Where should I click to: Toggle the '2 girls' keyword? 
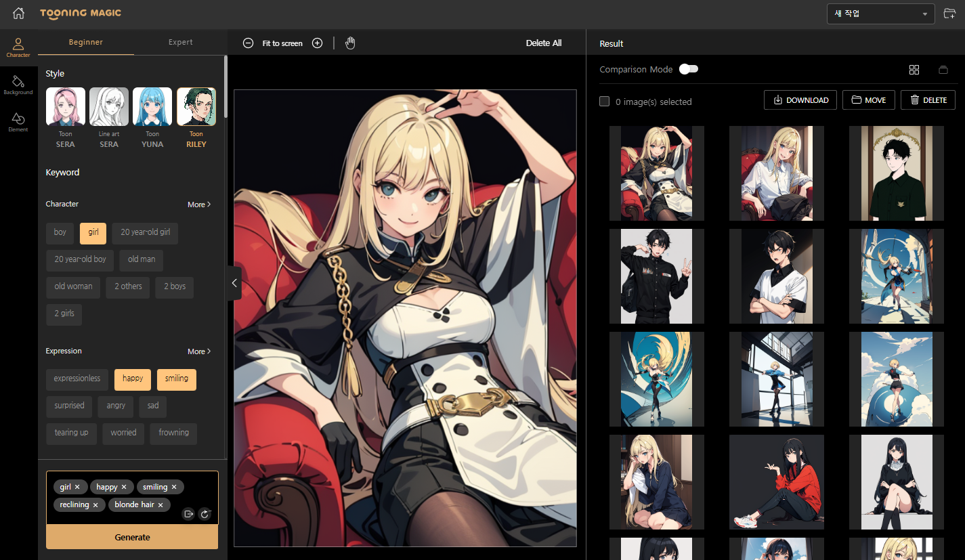pos(64,314)
